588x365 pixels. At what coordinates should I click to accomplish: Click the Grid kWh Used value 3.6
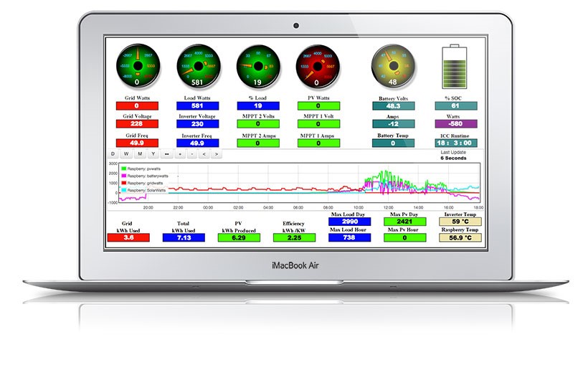point(128,237)
